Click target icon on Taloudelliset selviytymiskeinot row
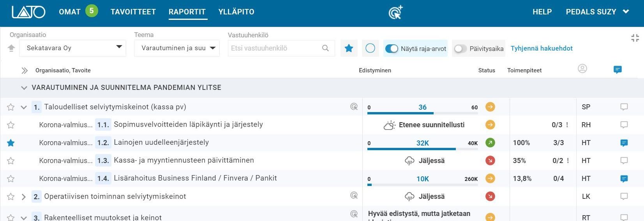 tap(354, 107)
